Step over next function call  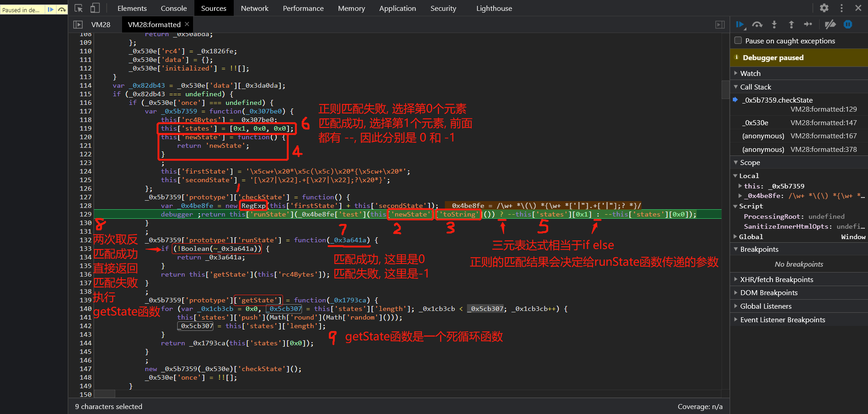757,24
